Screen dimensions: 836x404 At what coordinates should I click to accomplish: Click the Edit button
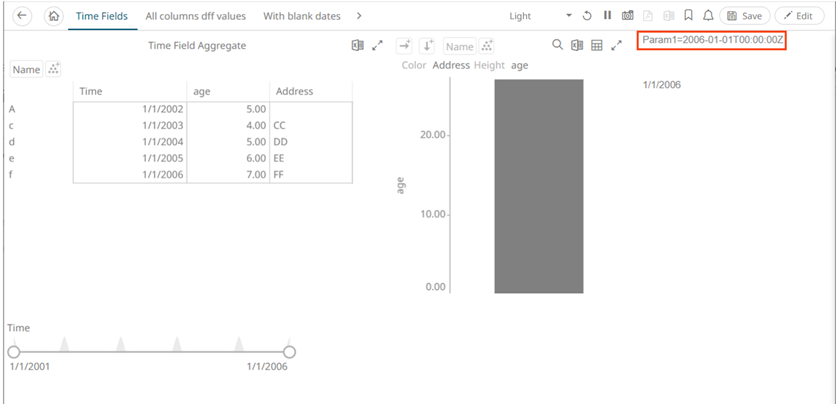tap(799, 15)
